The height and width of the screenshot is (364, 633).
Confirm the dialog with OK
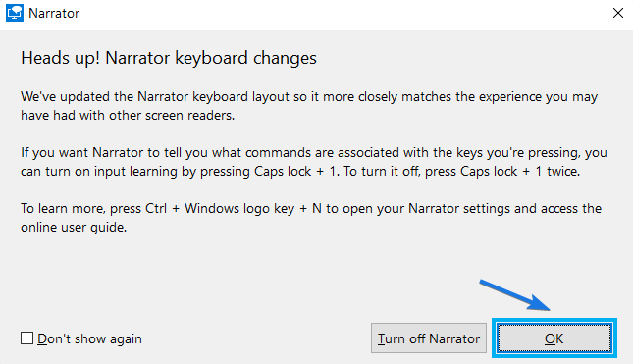pyautogui.click(x=554, y=338)
